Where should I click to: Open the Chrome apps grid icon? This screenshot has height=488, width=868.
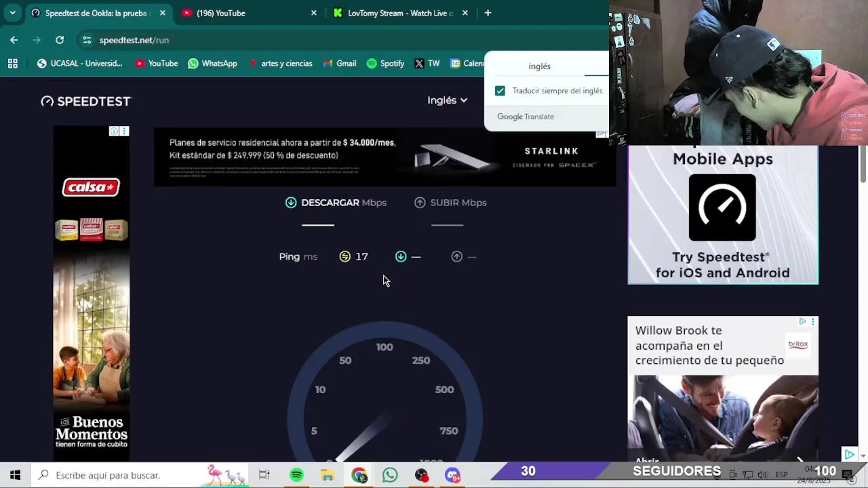[12, 63]
